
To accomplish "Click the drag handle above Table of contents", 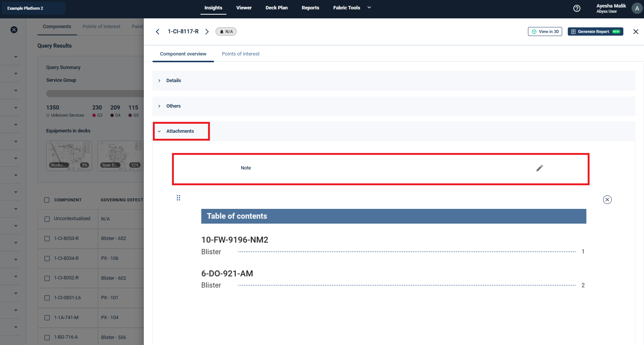I will [x=178, y=198].
